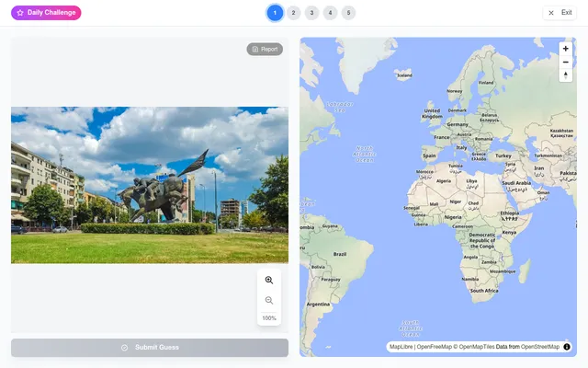Click Turkey on the map
Image resolution: width=588 pixels, height=368 pixels.
pyautogui.click(x=503, y=155)
